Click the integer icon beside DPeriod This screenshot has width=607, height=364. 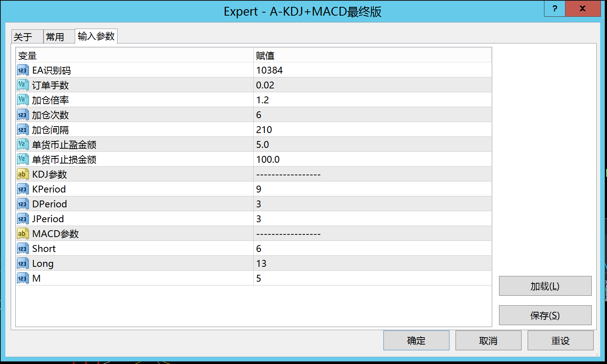pyautogui.click(x=23, y=204)
